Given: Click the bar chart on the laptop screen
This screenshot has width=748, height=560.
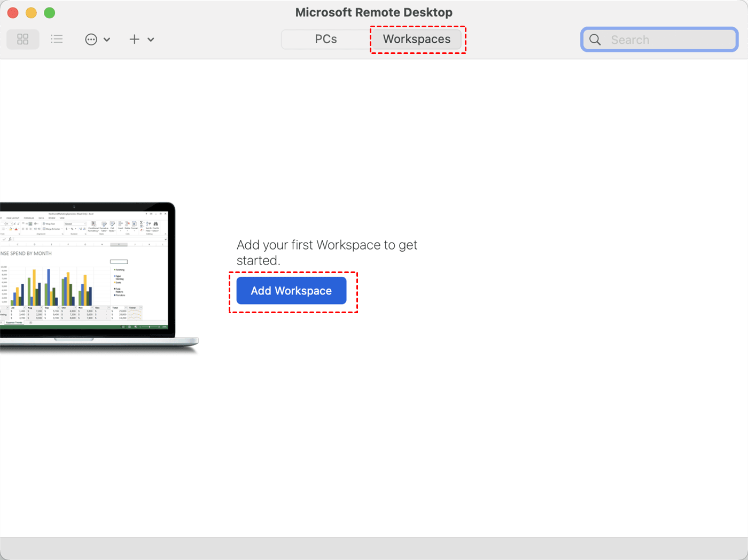Looking at the screenshot, I should point(51,287).
